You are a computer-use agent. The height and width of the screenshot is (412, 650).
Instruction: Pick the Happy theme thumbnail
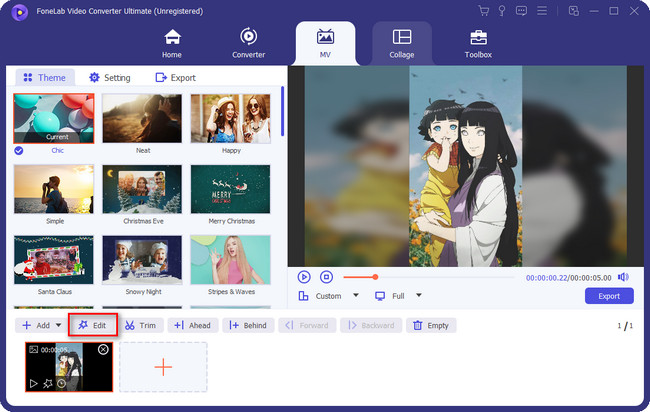tap(230, 119)
